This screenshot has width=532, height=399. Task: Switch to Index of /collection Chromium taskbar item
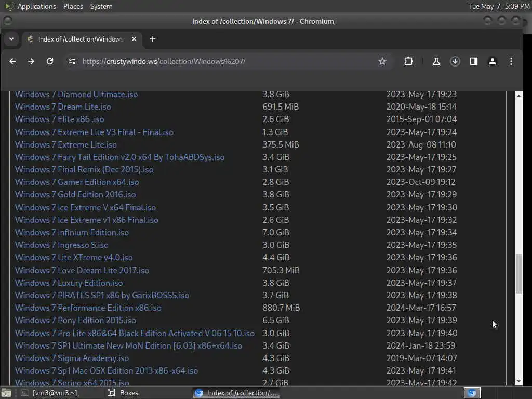click(237, 393)
